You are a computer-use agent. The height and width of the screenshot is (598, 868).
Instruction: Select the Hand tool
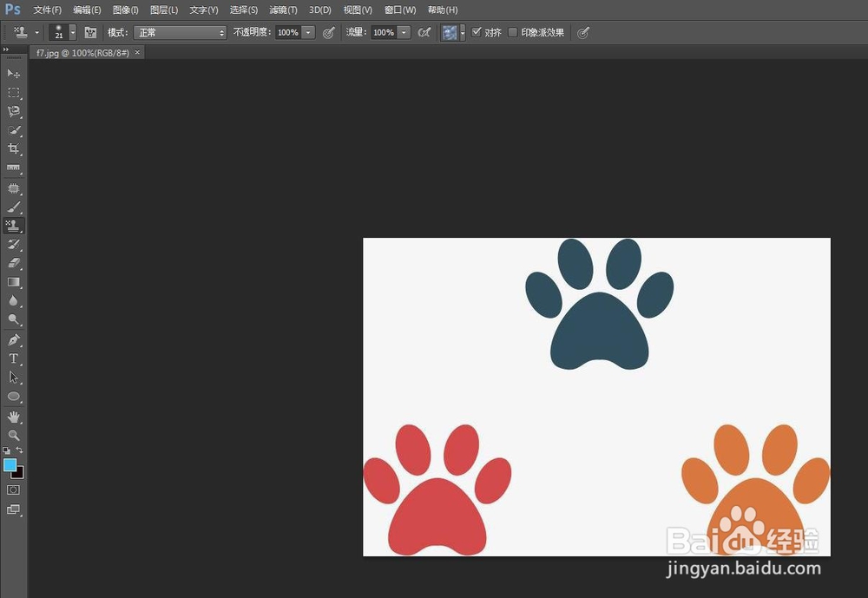(x=13, y=417)
